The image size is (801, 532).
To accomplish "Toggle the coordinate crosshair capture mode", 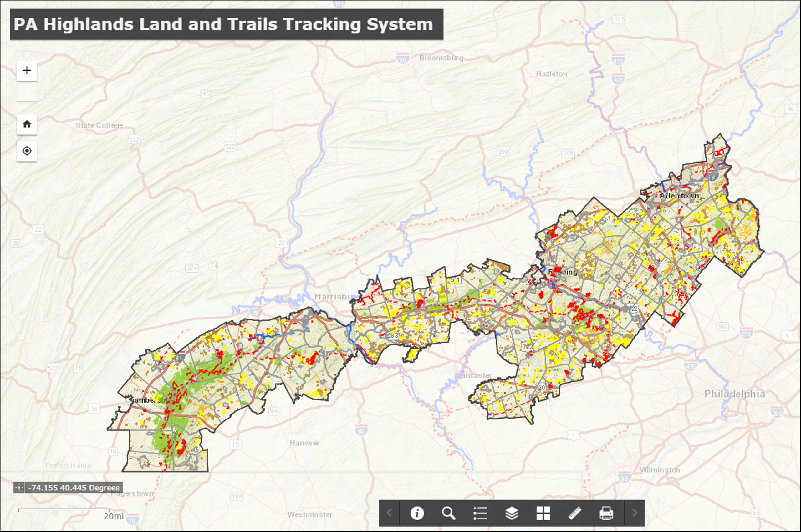I will pos(19,488).
